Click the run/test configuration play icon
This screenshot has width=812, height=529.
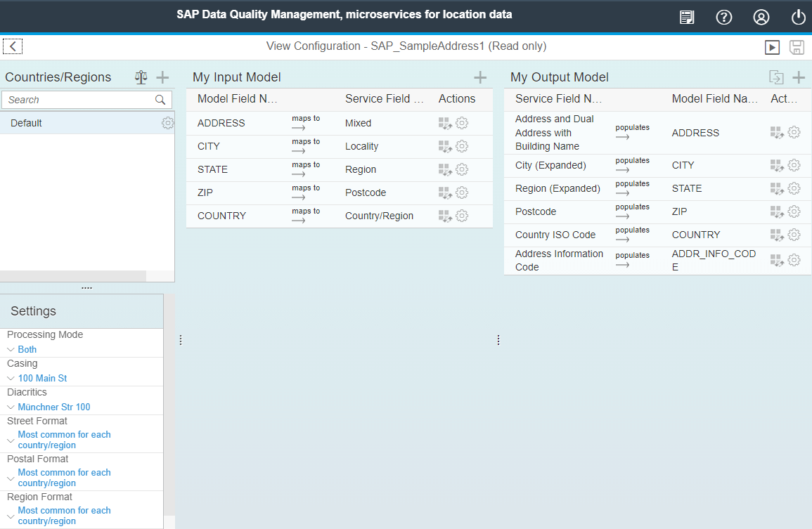pyautogui.click(x=772, y=47)
